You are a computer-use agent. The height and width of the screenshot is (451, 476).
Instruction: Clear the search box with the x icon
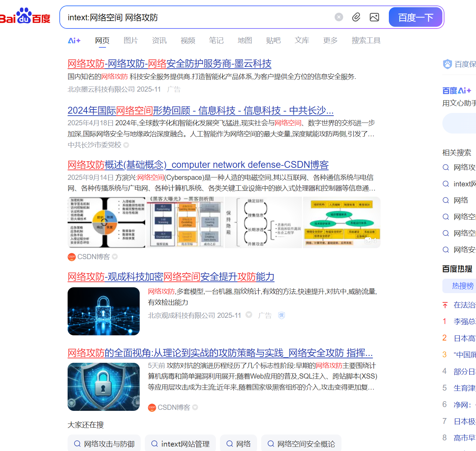[339, 17]
